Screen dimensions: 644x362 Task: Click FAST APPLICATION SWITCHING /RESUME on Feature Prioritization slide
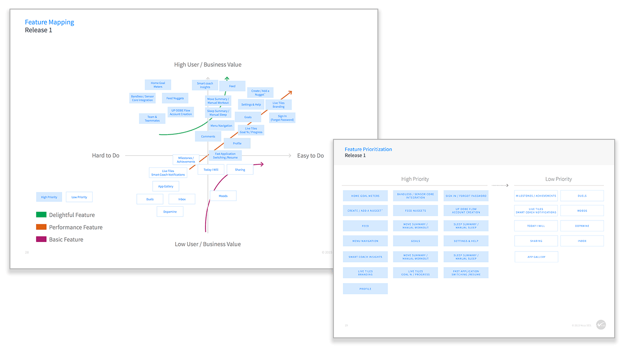point(466,273)
